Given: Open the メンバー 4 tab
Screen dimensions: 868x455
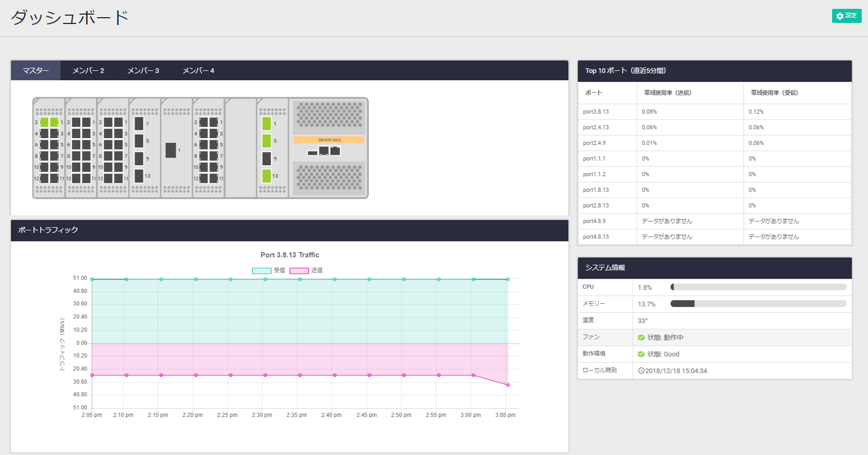Looking at the screenshot, I should [x=199, y=70].
